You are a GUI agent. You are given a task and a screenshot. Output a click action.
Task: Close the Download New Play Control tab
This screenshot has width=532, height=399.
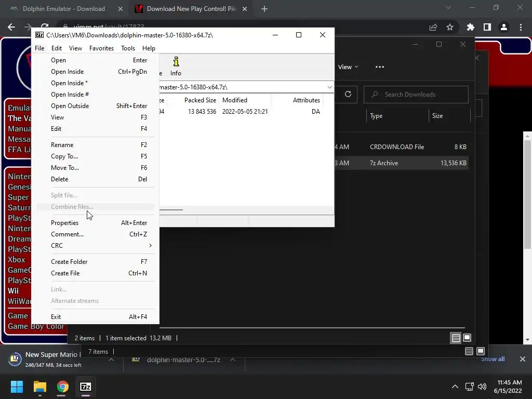coord(245,9)
